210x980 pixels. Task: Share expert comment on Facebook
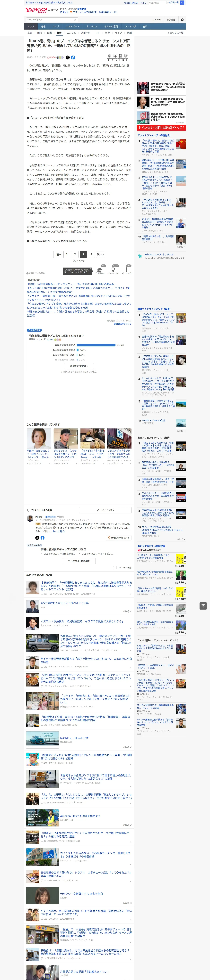[x=42, y=538]
